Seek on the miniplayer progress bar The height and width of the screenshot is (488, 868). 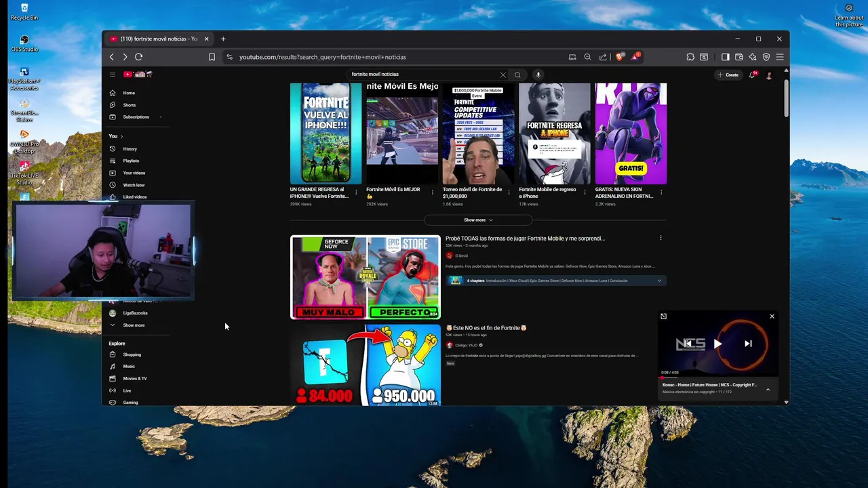(x=718, y=377)
